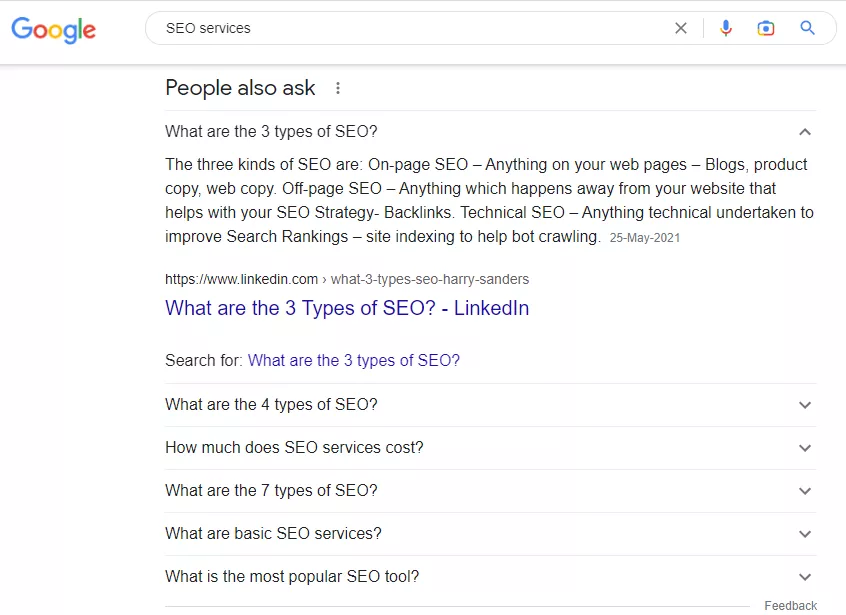This screenshot has width=846, height=615.
Task: Click the Google logo
Action: pos(53,30)
